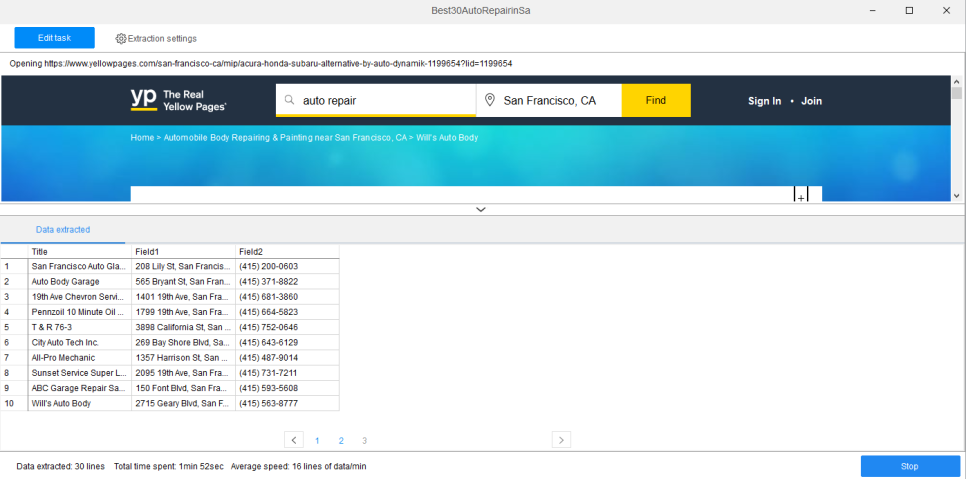This screenshot has height=479, width=966.
Task: Click the Stop button
Action: pos(910,466)
